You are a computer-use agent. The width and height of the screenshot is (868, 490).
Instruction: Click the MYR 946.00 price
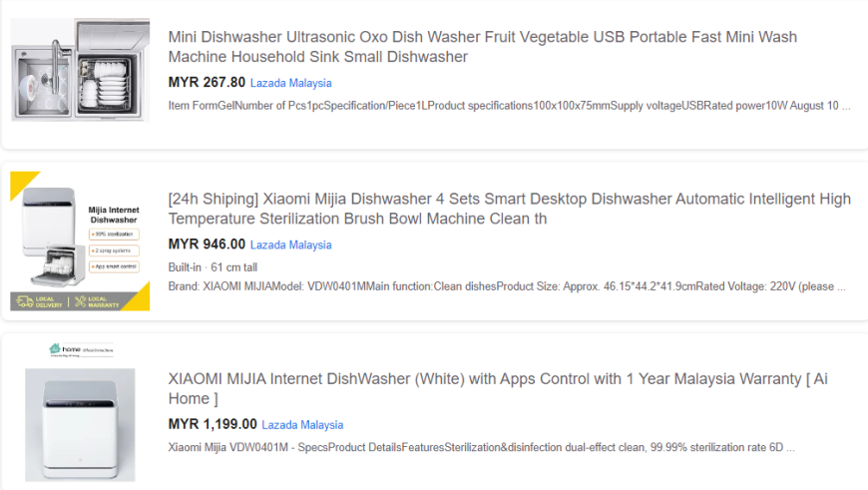[x=207, y=245]
